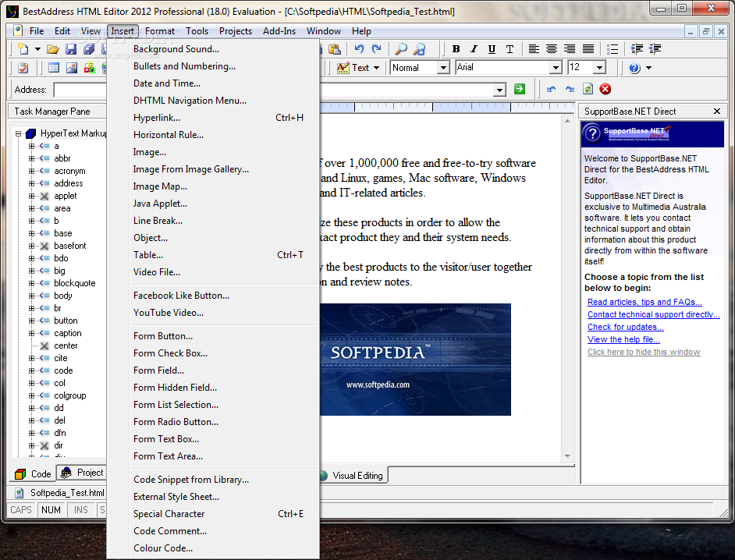Screen dimensions: 735x560
Task: Refresh the page with the green icon
Action: tap(588, 89)
